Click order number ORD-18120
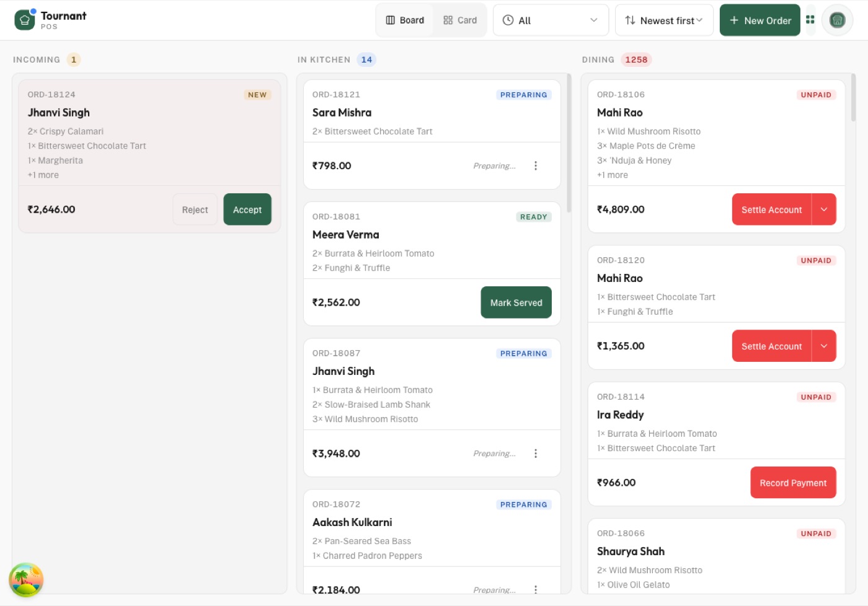The width and height of the screenshot is (868, 606). pyautogui.click(x=621, y=260)
